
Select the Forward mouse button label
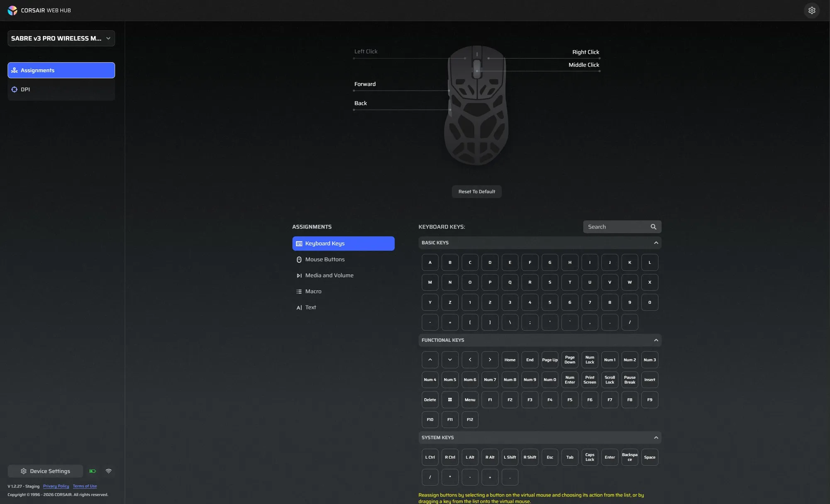click(x=365, y=84)
